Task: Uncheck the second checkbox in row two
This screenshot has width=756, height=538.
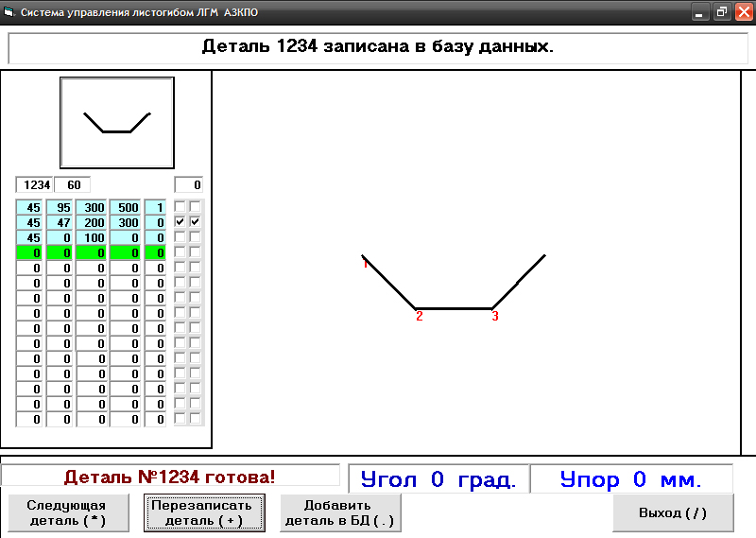Action: point(196,221)
